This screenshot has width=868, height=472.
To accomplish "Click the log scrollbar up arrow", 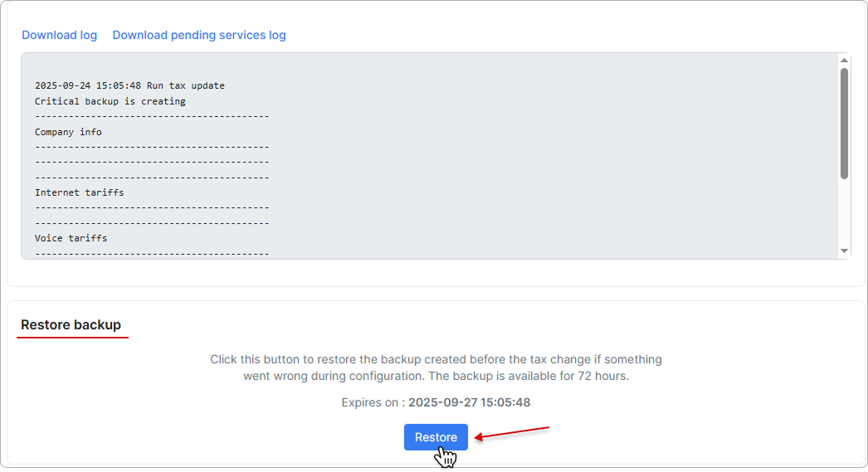I will (x=844, y=61).
